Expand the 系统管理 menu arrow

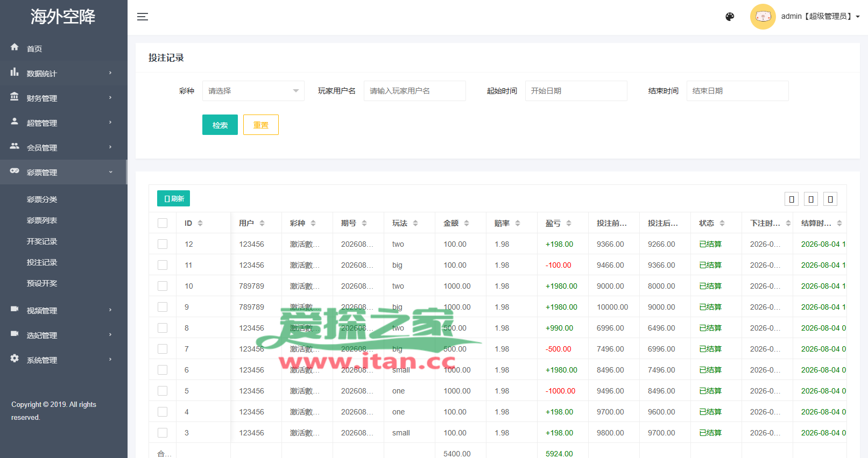[110, 360]
